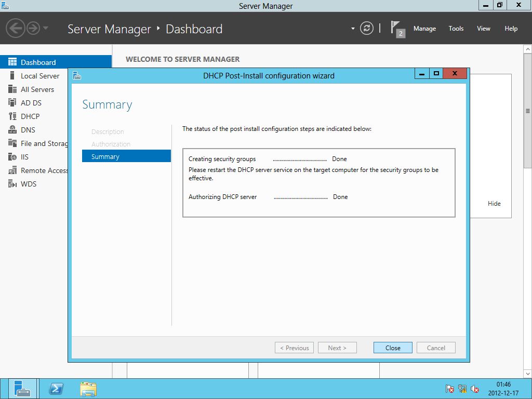532x399 pixels.
Task: Click the 'Creating security groups' status line
Action: click(268, 159)
